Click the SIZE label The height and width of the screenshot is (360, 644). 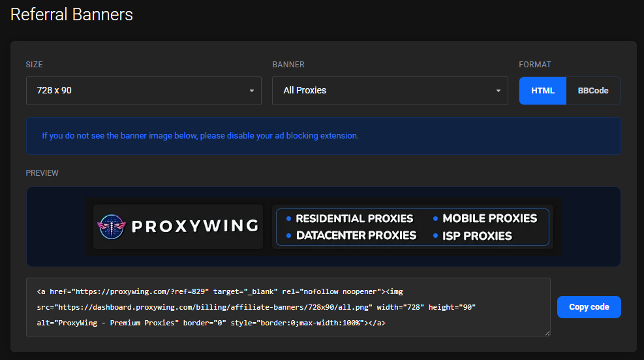coord(34,65)
